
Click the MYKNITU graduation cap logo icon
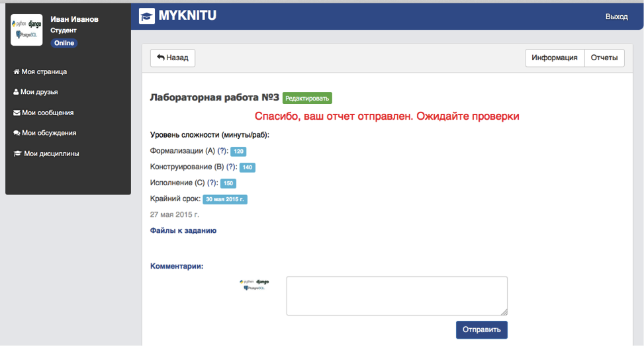pyautogui.click(x=147, y=16)
